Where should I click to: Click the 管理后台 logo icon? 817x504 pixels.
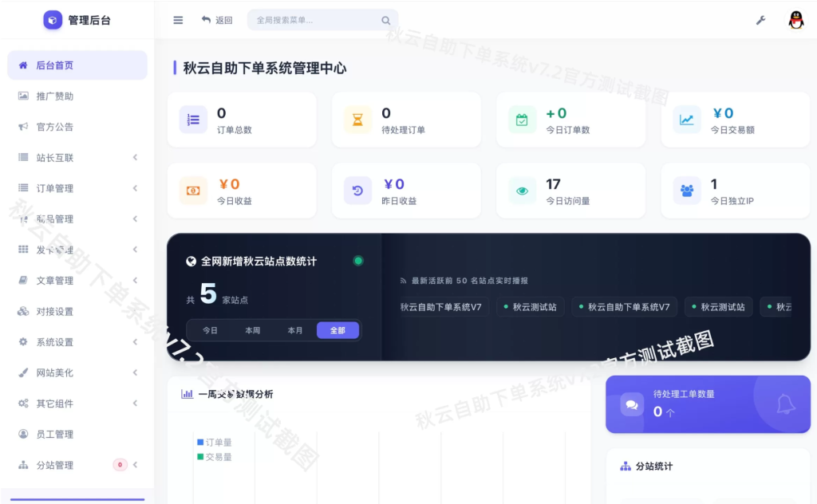pos(52,20)
